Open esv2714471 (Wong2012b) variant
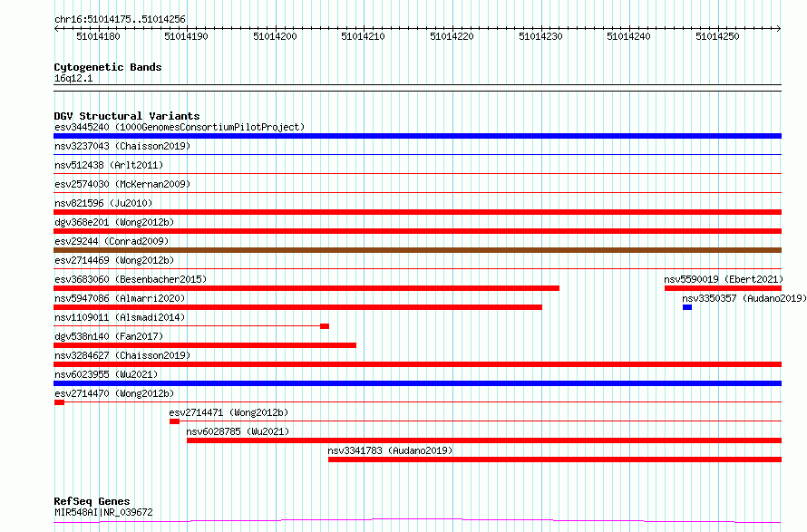807x532 pixels. (228, 412)
